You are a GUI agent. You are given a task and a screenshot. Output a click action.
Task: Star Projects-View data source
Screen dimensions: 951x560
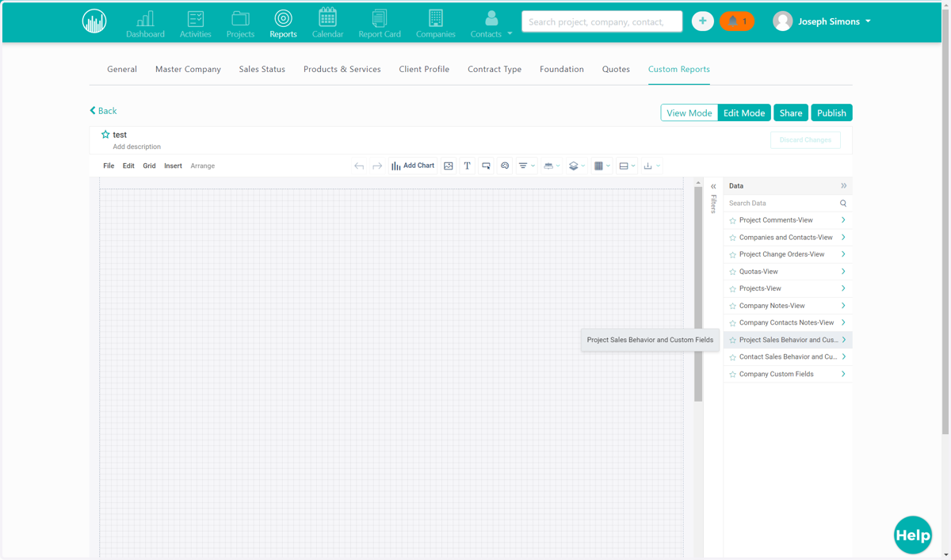pyautogui.click(x=732, y=289)
